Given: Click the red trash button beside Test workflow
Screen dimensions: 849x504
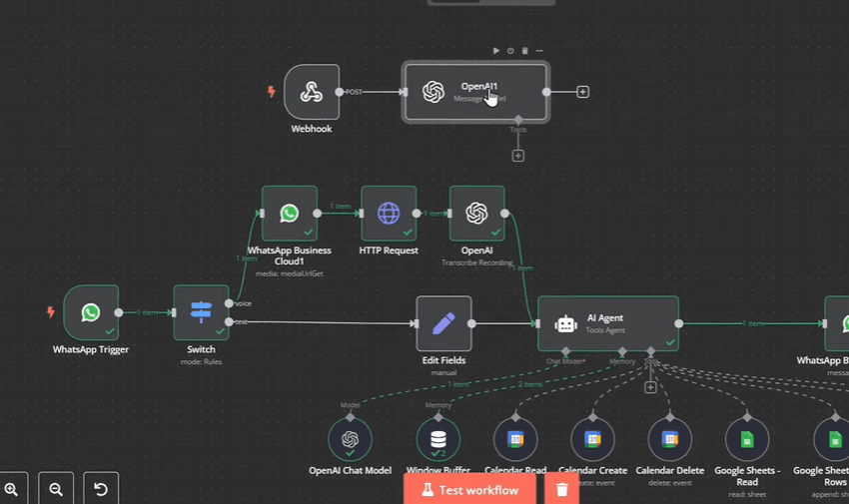Looking at the screenshot, I should (x=562, y=489).
